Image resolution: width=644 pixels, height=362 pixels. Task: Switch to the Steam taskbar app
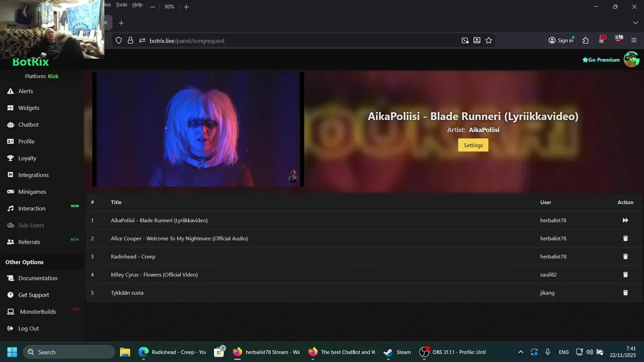point(397,352)
